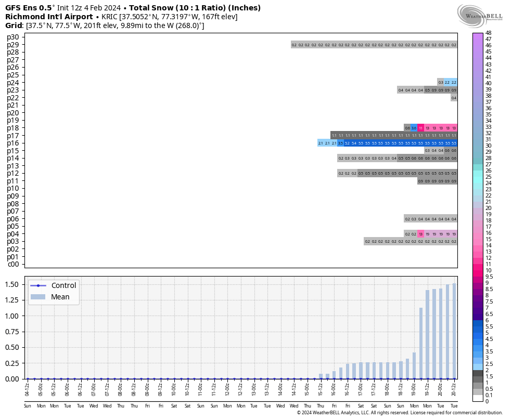The image size is (512, 420).
Task: Click x-axis tick label 19-12z
Action: (x=427, y=390)
